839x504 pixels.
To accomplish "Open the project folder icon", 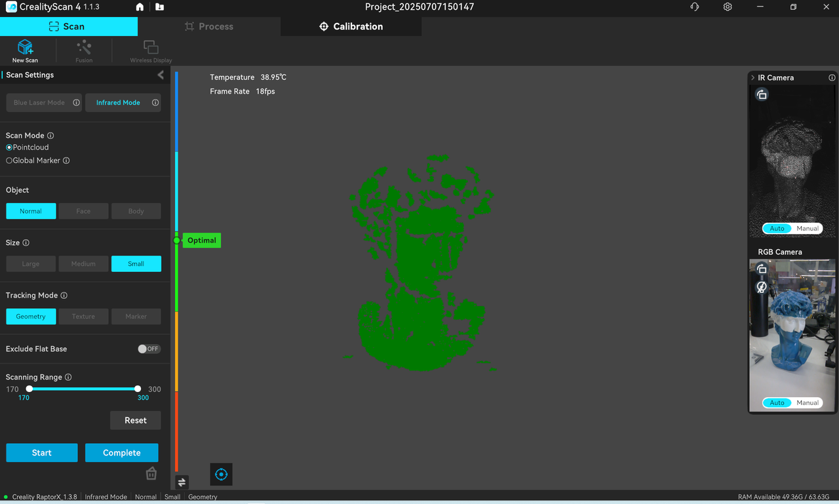I will click(159, 7).
